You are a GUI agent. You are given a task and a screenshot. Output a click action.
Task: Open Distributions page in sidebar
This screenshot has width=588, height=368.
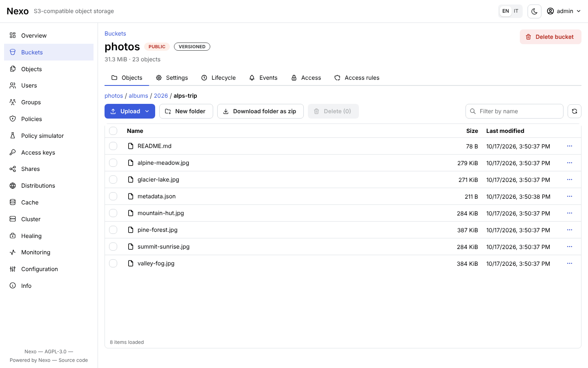pos(49,186)
